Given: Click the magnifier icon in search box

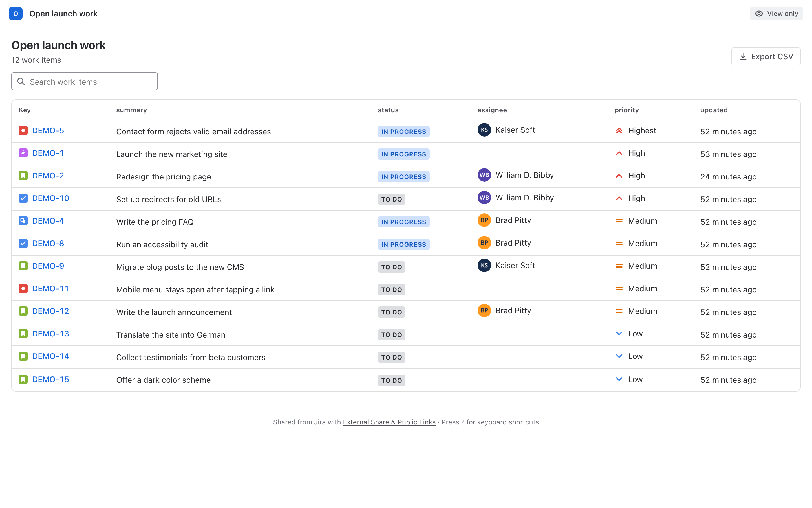Looking at the screenshot, I should tap(21, 81).
